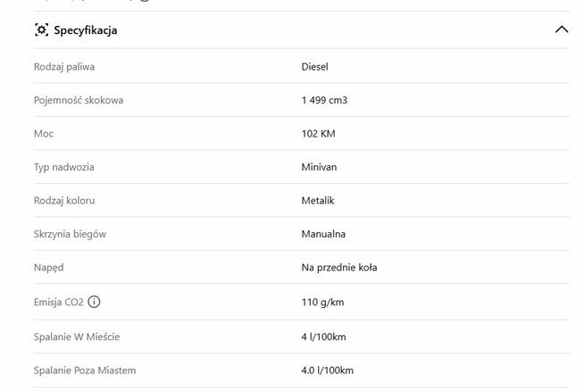This screenshot has height=392, width=584.
Task: Click the Moc label
Action: (44, 133)
